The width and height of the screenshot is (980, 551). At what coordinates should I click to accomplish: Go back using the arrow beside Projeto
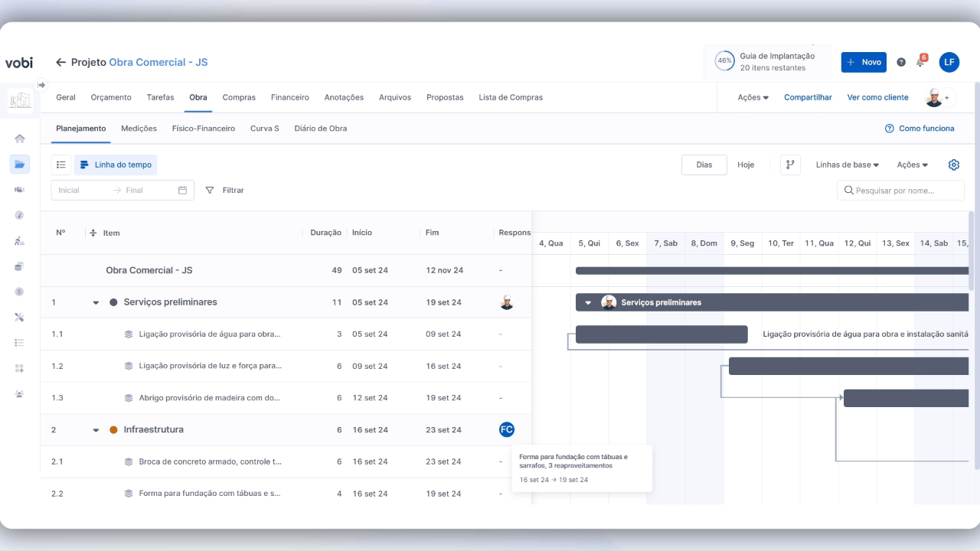[61, 62]
